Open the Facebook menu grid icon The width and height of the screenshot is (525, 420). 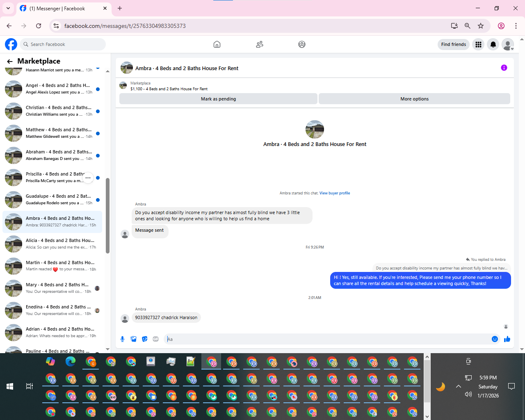478,44
